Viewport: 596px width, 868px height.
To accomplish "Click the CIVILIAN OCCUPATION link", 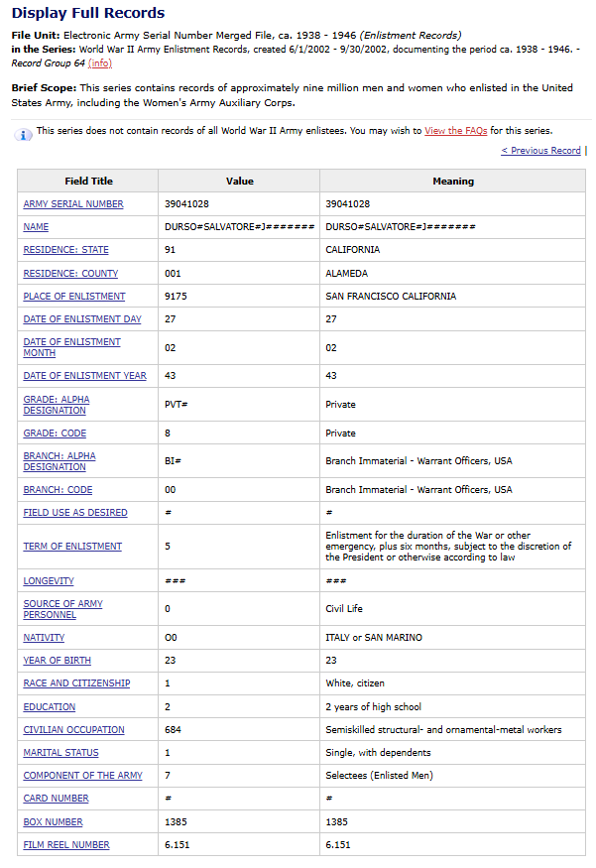I will (73, 730).
